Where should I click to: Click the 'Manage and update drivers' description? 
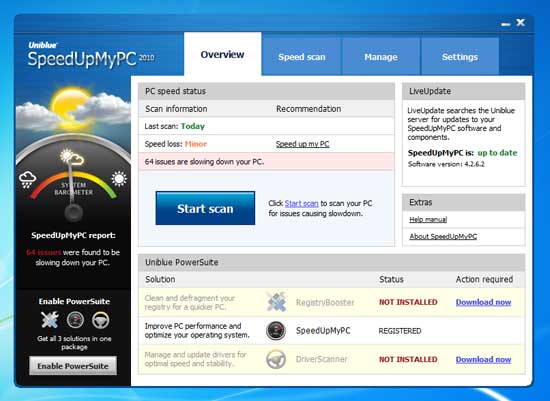pos(195,359)
